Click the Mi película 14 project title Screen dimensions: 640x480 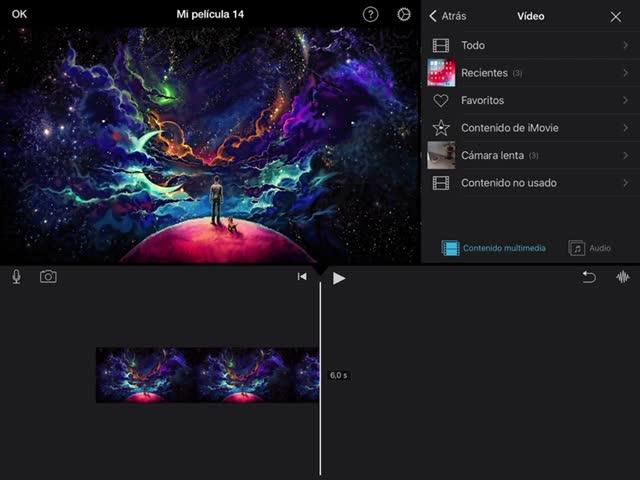tap(210, 14)
